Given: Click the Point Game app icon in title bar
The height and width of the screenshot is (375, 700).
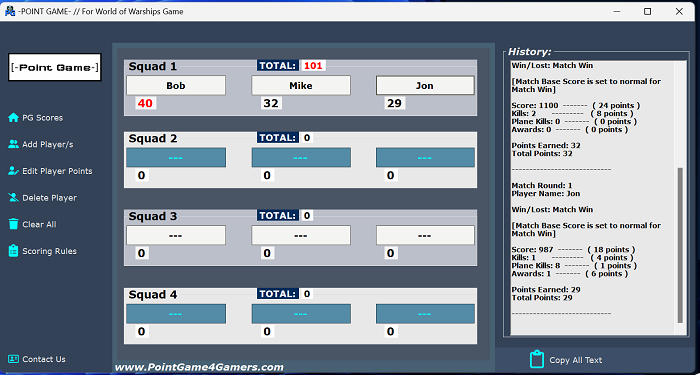Looking at the screenshot, I should pos(9,12).
